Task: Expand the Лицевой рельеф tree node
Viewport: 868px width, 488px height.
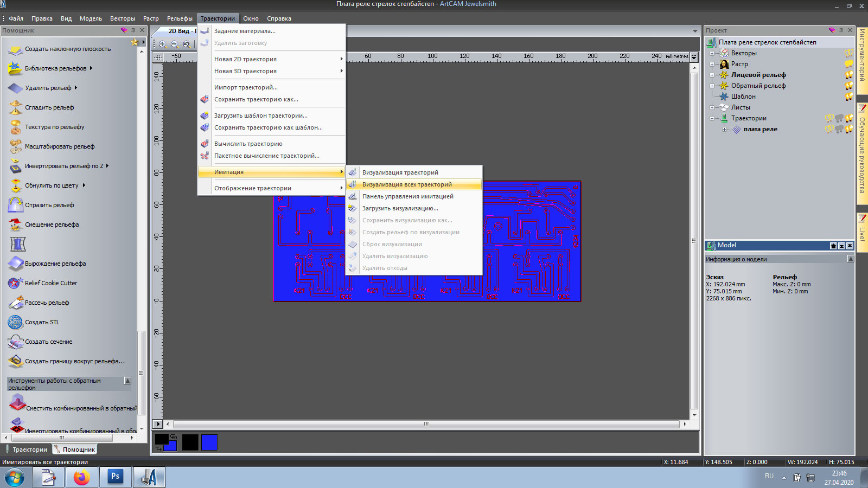Action: coord(712,75)
